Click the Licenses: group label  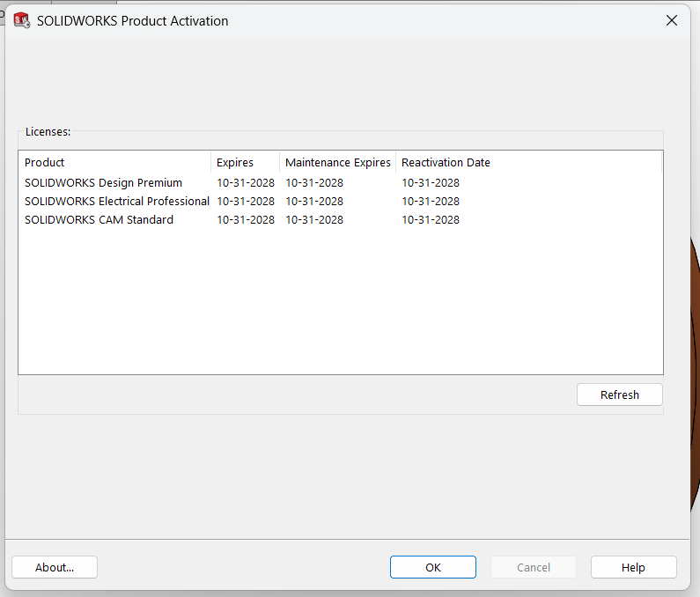(x=48, y=132)
